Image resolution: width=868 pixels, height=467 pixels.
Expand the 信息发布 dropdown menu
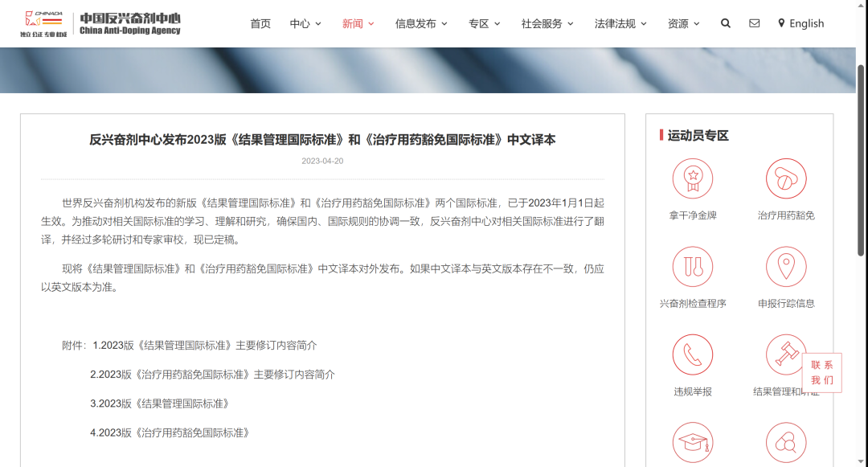point(421,23)
